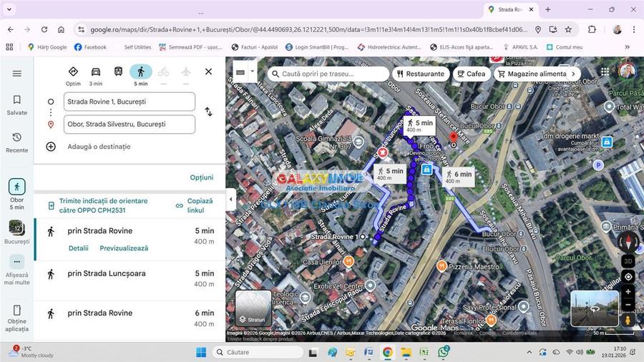Viewport: 644px width, 362px height.
Task: Open the Facebook bookmark
Action: click(90, 47)
